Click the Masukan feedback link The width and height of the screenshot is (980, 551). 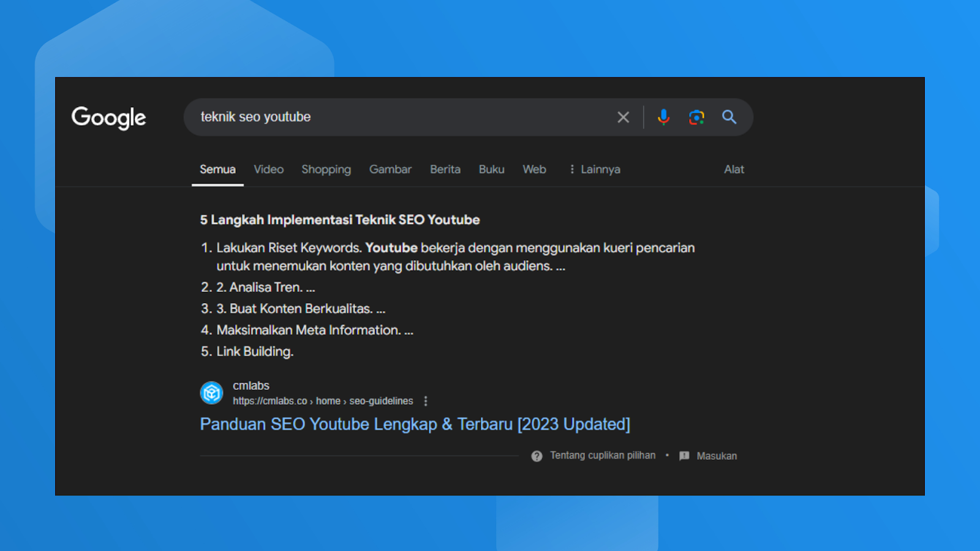[717, 456]
